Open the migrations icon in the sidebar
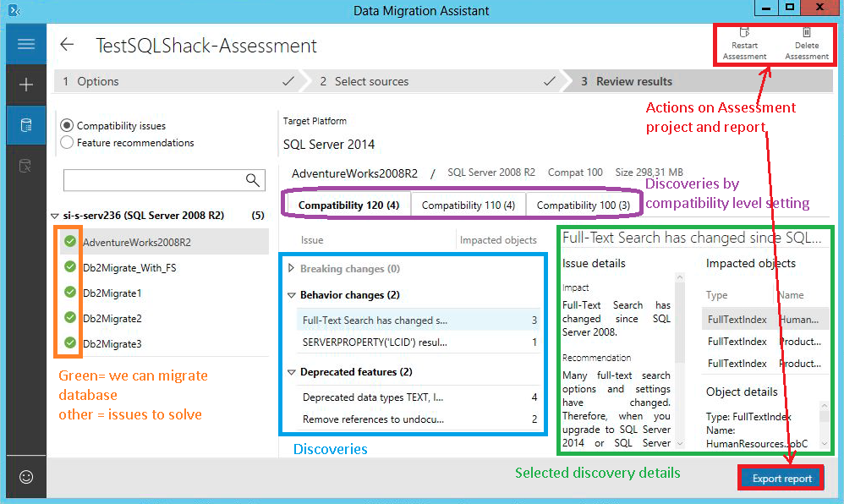The width and height of the screenshot is (844, 504). tap(26, 166)
